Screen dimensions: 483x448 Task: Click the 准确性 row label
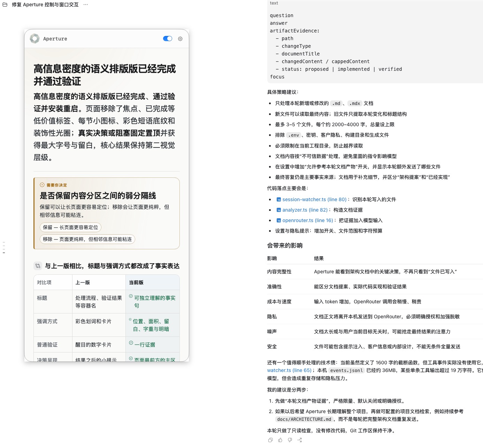coord(275,287)
